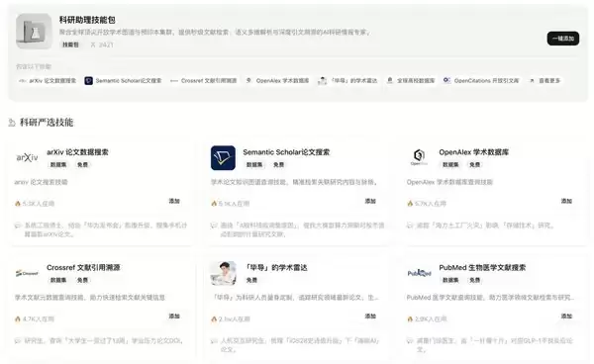Click the icon next to 科研严选技能 heading
The image size is (594, 364).
[12, 123]
